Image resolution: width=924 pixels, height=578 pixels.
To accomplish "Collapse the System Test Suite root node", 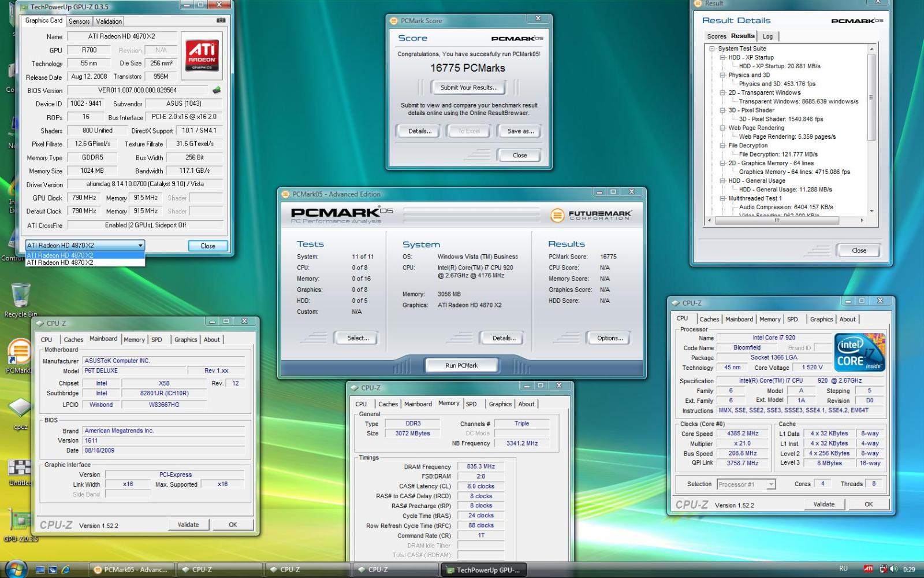I will point(712,49).
